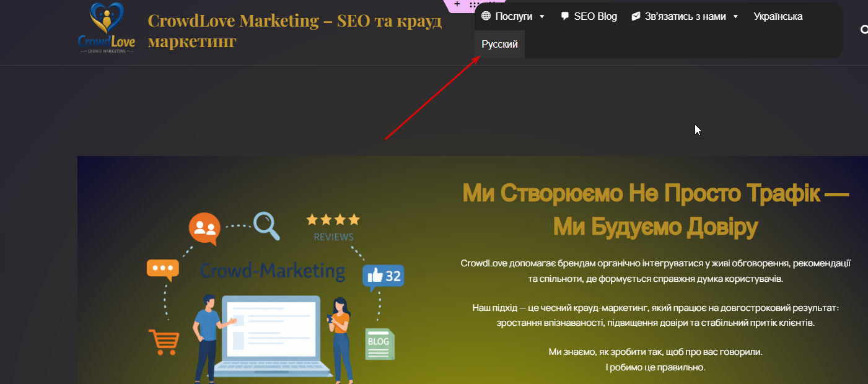Click heading 'Ми Створюємо Не Просто Трафік — Ми Будуємо Довіру'
This screenshot has width=868, height=384.
655,211
